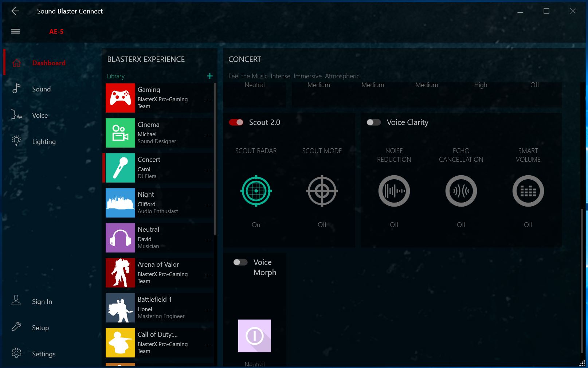
Task: Click the main panel vertical scrollbar
Action: (x=582, y=281)
